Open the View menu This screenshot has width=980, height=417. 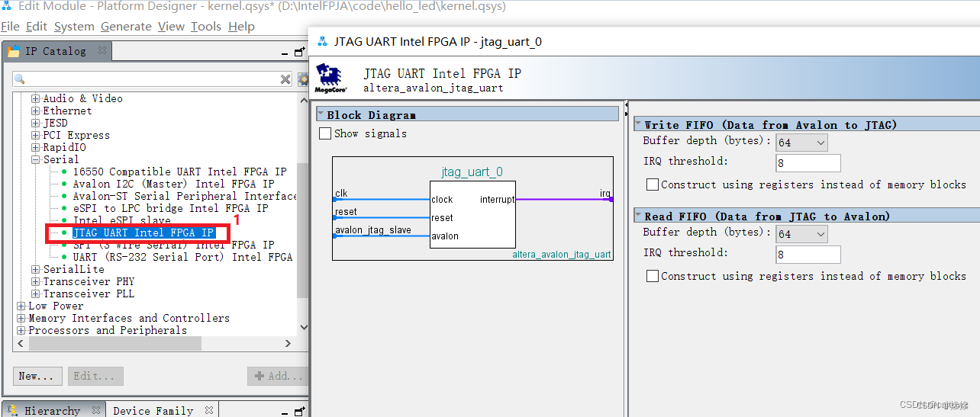(171, 26)
